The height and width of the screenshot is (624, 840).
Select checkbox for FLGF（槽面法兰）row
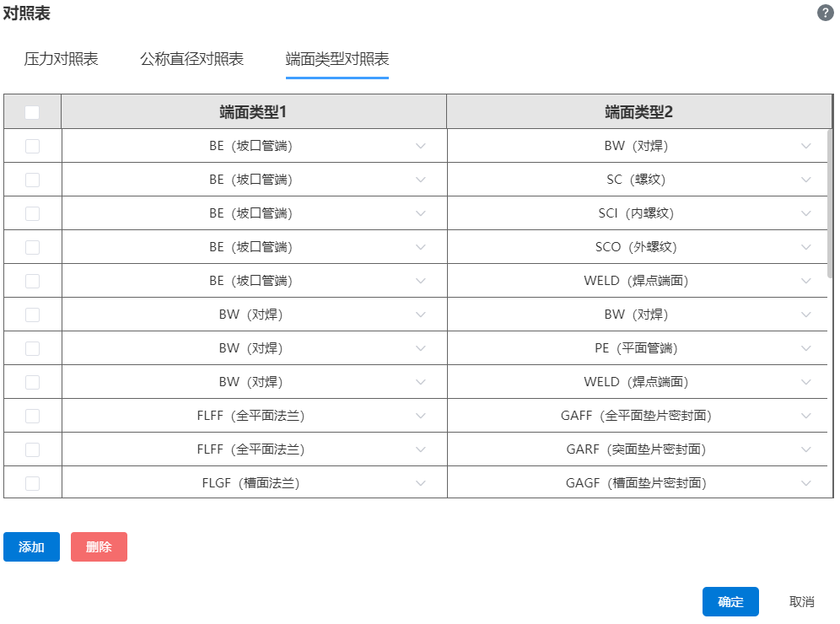pyautogui.click(x=32, y=483)
